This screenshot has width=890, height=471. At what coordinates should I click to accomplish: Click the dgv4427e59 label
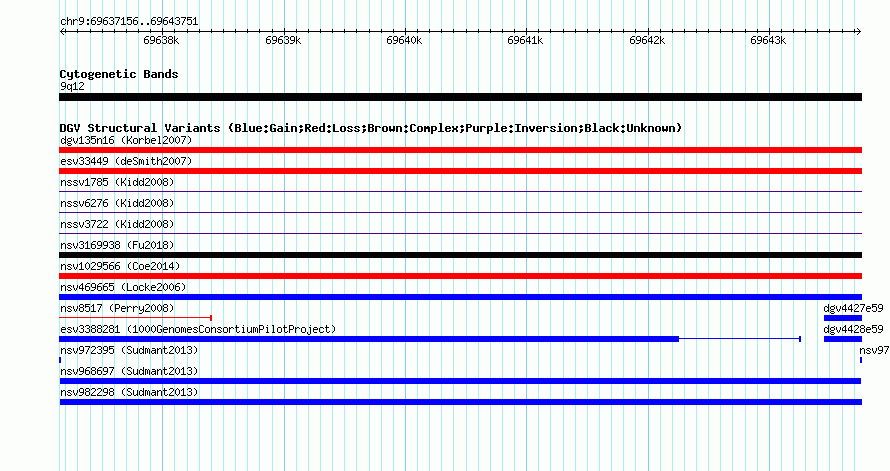[853, 308]
